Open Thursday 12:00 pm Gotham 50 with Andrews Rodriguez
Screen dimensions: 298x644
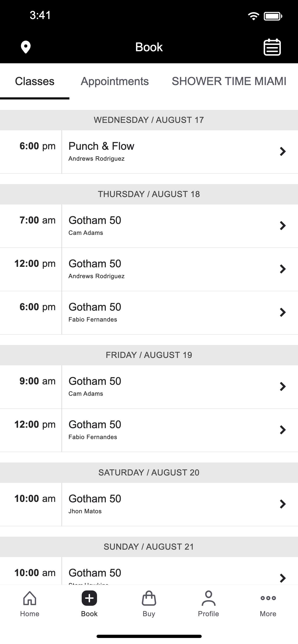coord(149,269)
